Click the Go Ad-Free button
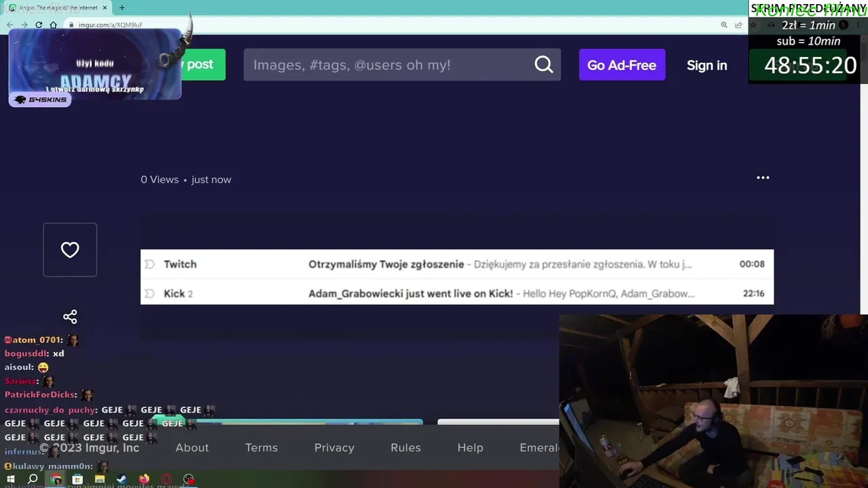868x488 pixels. coord(622,65)
